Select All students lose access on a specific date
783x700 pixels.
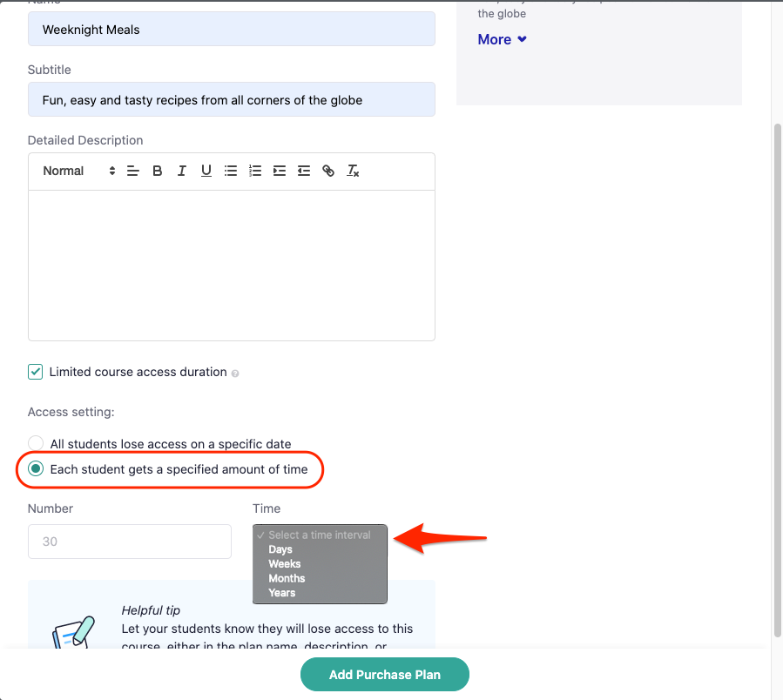(x=36, y=443)
